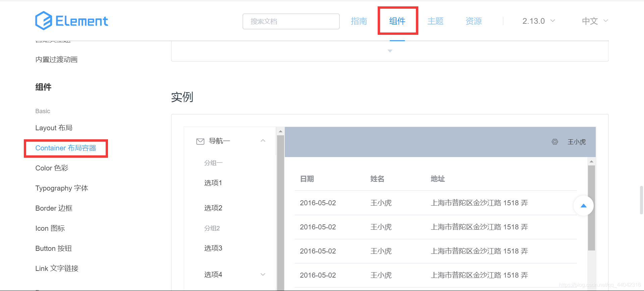Click the table scrollbar up arrow
This screenshot has width=644, height=291.
tap(591, 161)
